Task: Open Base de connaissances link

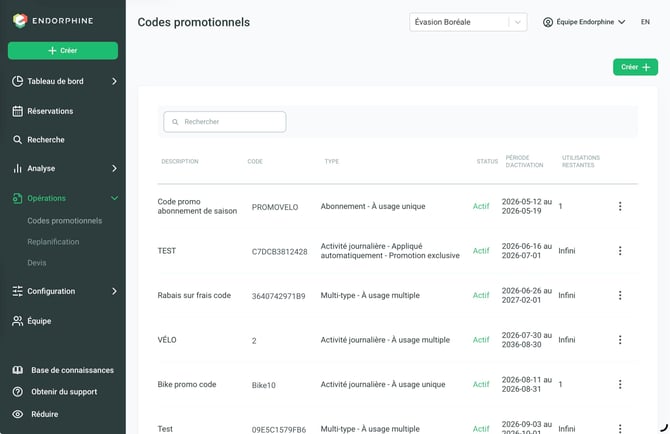Action: pos(72,370)
